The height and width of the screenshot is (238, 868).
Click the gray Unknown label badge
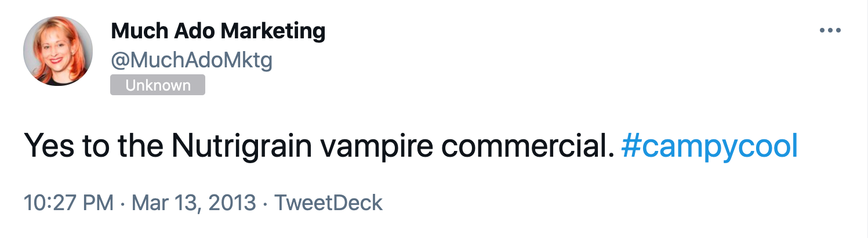pos(158,85)
